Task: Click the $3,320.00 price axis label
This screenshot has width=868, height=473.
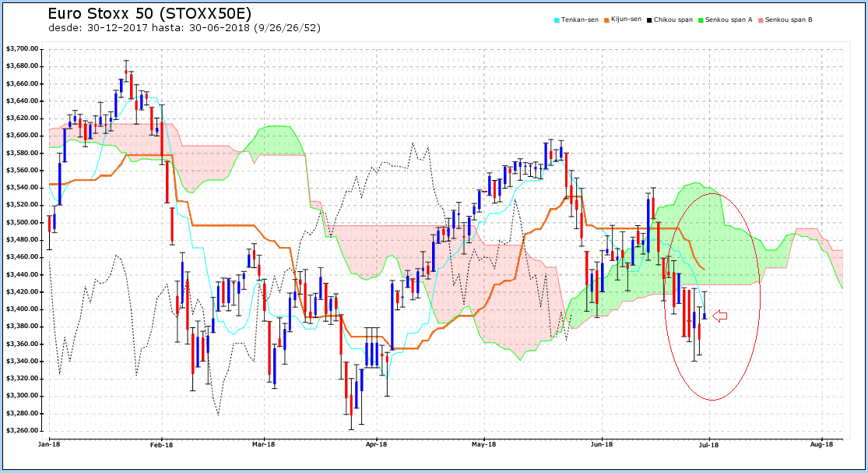Action: point(22,378)
